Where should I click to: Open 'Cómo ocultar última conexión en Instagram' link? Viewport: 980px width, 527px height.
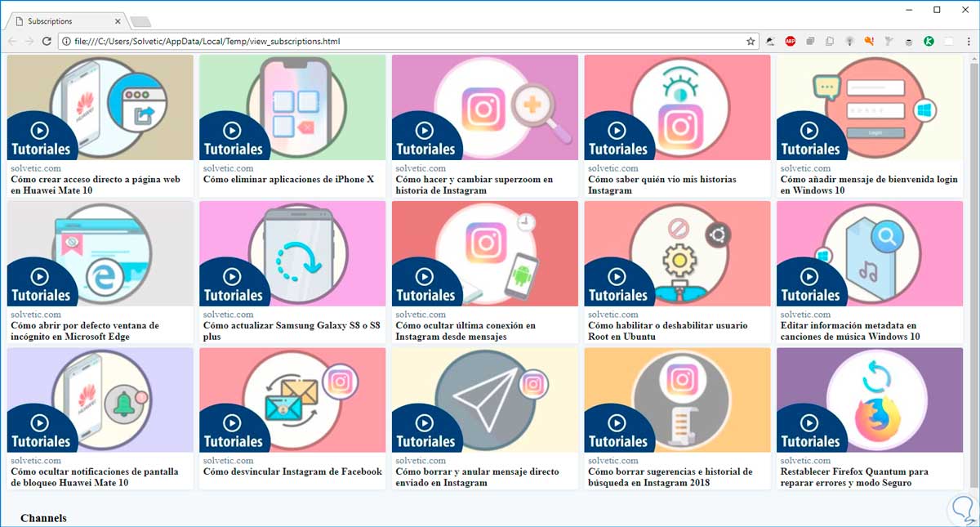tap(465, 331)
